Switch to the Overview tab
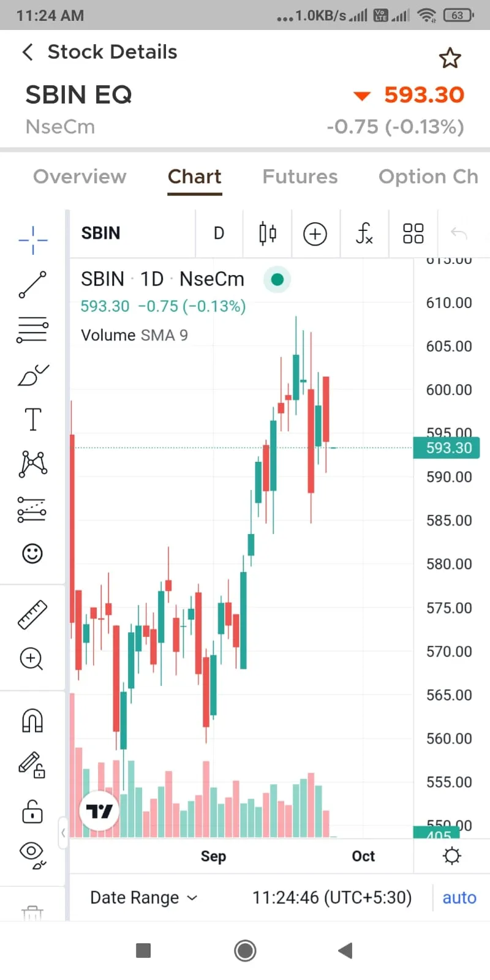This screenshot has width=490, height=980. pyautogui.click(x=80, y=176)
